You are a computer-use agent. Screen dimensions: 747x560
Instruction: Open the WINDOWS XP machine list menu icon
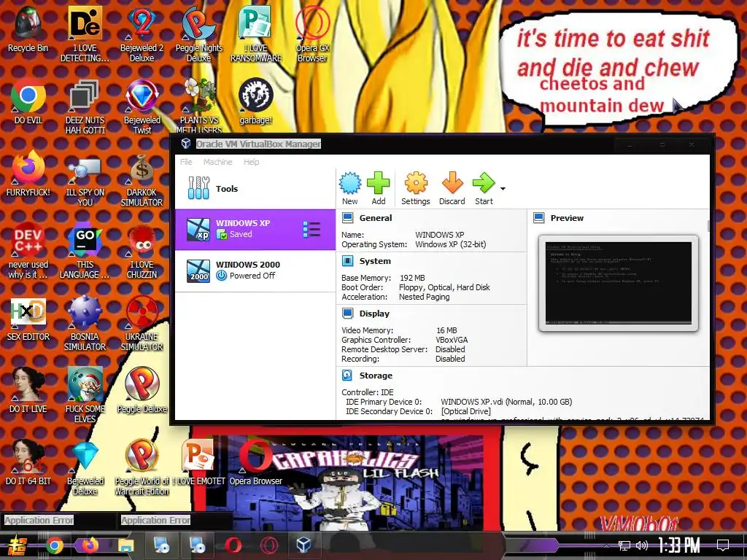click(x=311, y=230)
